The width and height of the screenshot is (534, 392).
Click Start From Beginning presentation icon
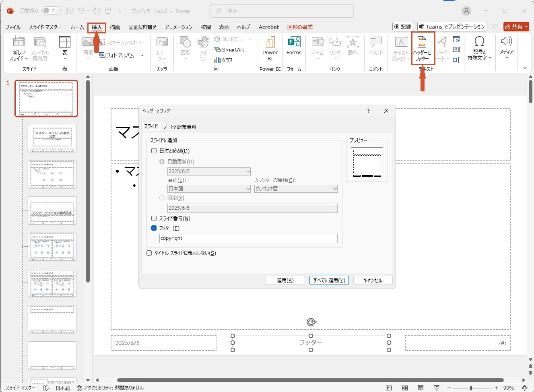(x=108, y=11)
